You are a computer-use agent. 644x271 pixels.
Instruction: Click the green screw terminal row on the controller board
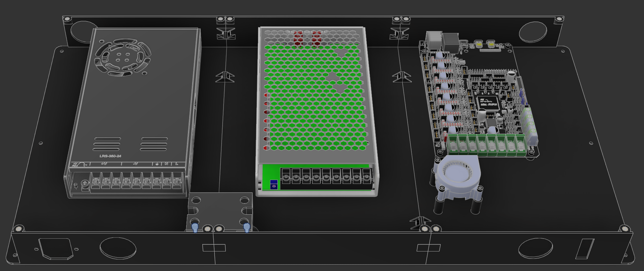point(487,145)
